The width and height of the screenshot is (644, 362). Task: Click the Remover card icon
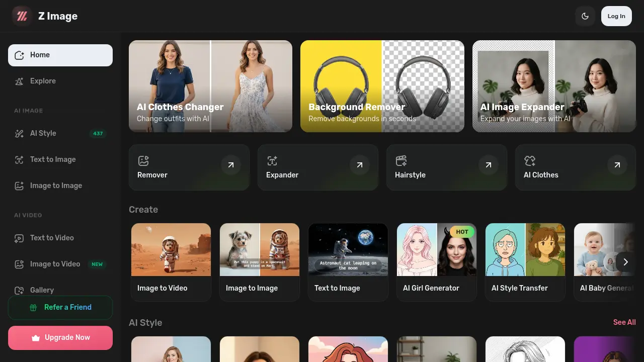[x=143, y=161]
